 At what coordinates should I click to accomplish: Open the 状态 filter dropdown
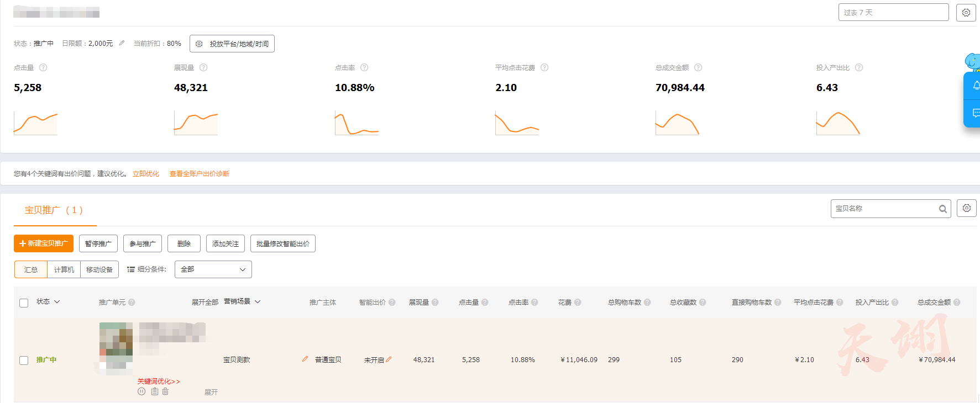click(x=48, y=301)
